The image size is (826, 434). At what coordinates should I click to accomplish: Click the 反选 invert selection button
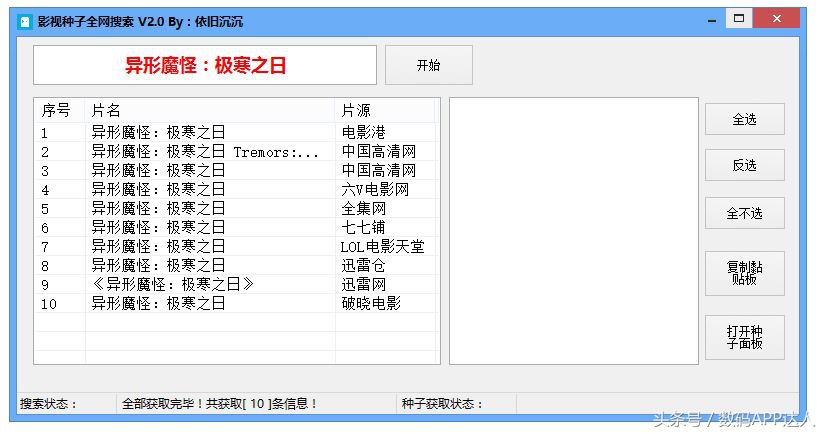pos(744,165)
